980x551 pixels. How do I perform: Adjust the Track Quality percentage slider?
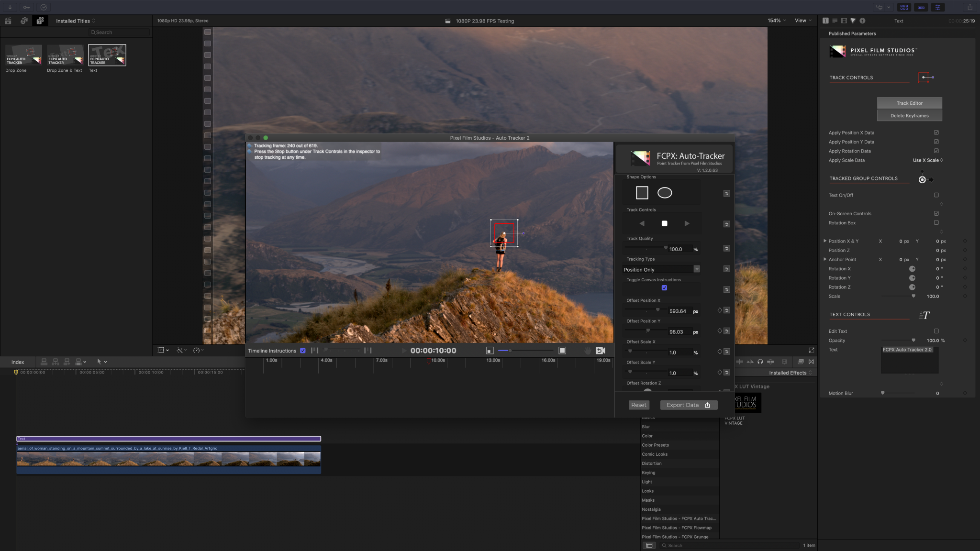pyautogui.click(x=665, y=248)
